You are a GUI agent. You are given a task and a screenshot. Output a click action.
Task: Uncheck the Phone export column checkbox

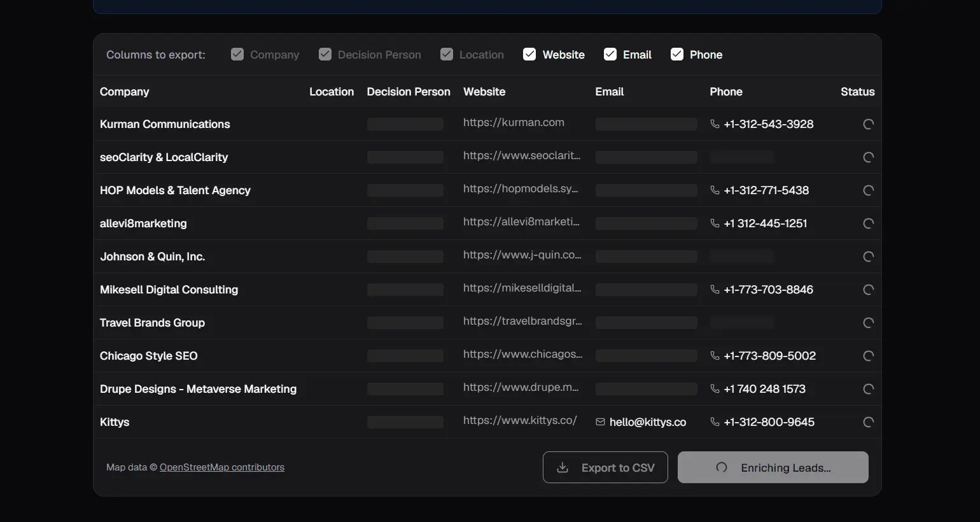click(677, 54)
